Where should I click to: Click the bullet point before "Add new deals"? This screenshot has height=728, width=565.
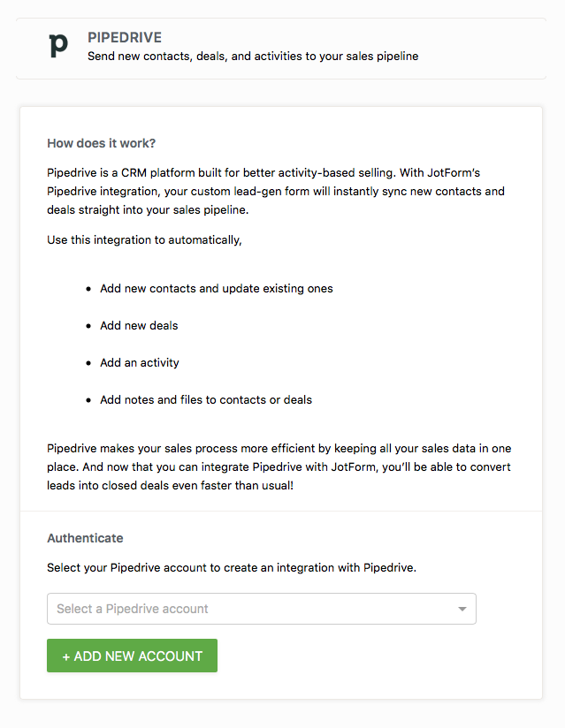click(88, 326)
